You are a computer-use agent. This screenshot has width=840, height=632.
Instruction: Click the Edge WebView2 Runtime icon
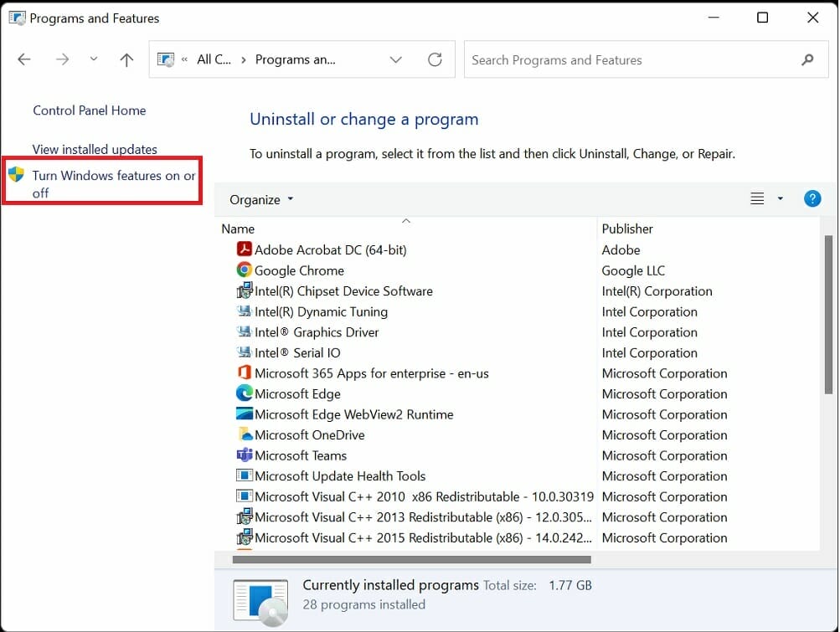click(x=245, y=414)
